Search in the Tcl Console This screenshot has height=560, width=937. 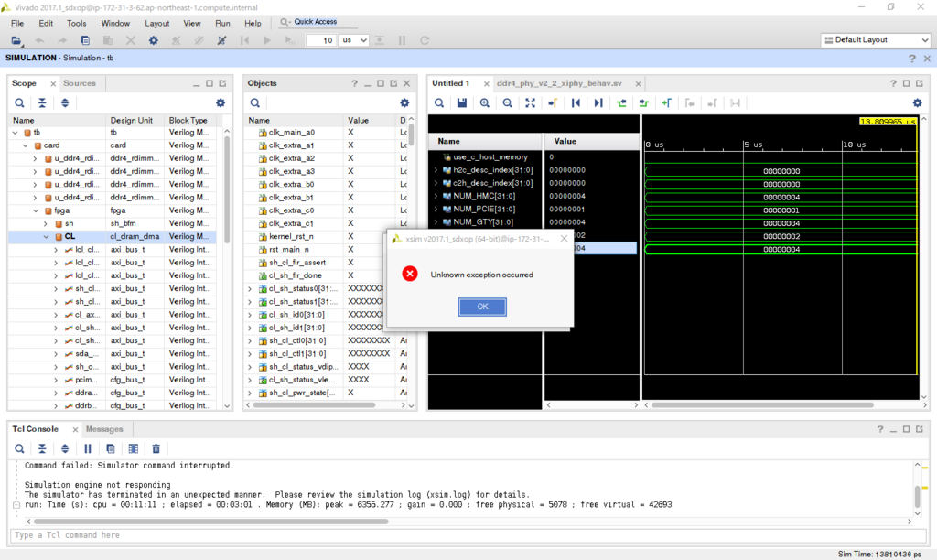click(x=19, y=448)
